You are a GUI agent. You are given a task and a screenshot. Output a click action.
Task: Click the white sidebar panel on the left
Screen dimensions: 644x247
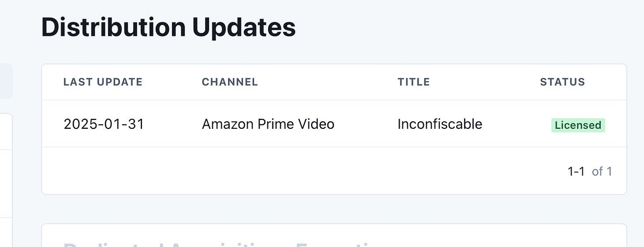[x=6, y=180]
